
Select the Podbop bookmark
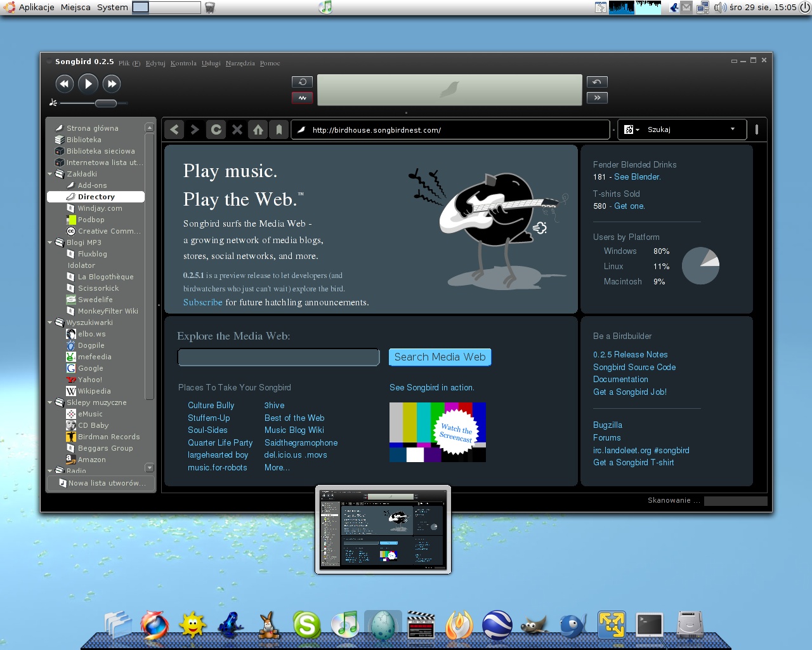pyautogui.click(x=96, y=220)
